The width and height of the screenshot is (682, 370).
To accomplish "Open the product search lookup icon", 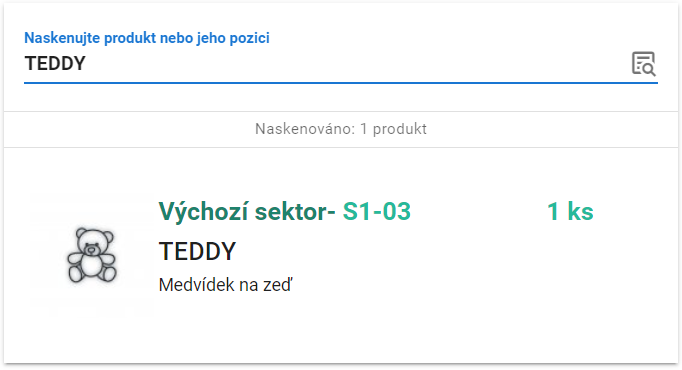I will 643,64.
